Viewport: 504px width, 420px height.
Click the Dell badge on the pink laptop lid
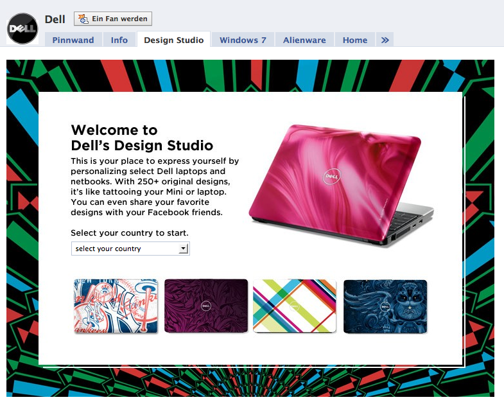point(331,175)
